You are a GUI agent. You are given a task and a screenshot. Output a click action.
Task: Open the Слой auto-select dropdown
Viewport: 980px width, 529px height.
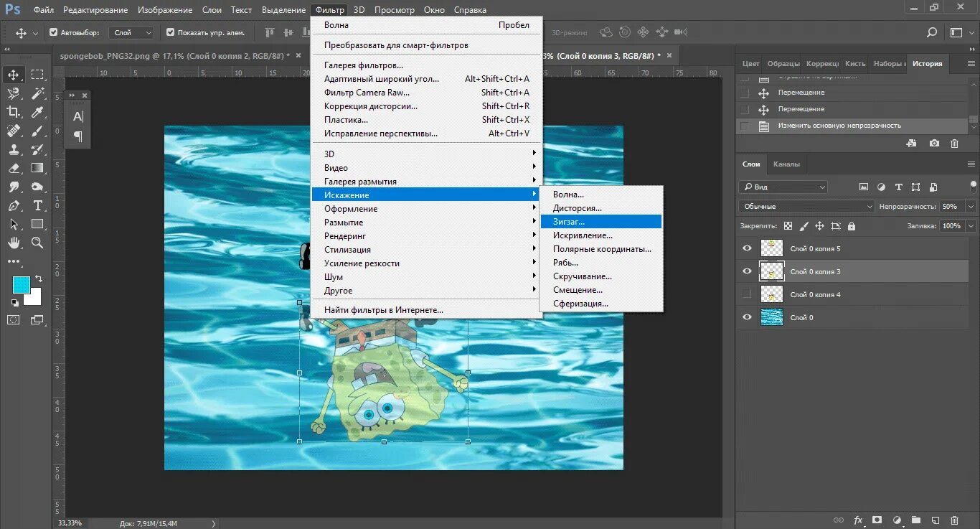pos(132,32)
